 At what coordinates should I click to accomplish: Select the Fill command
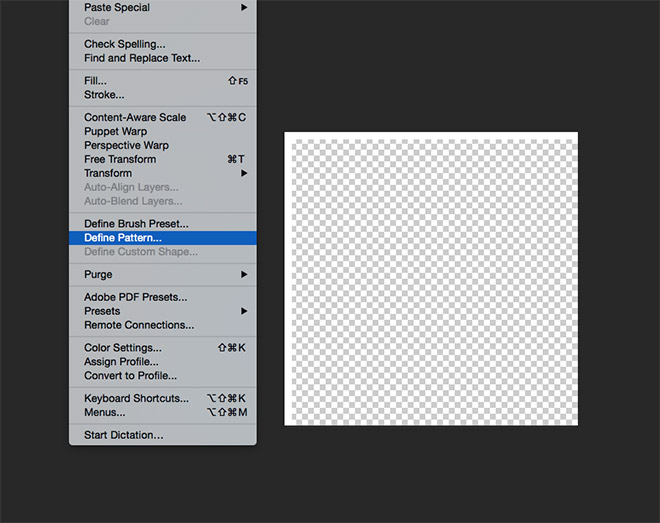(95, 81)
